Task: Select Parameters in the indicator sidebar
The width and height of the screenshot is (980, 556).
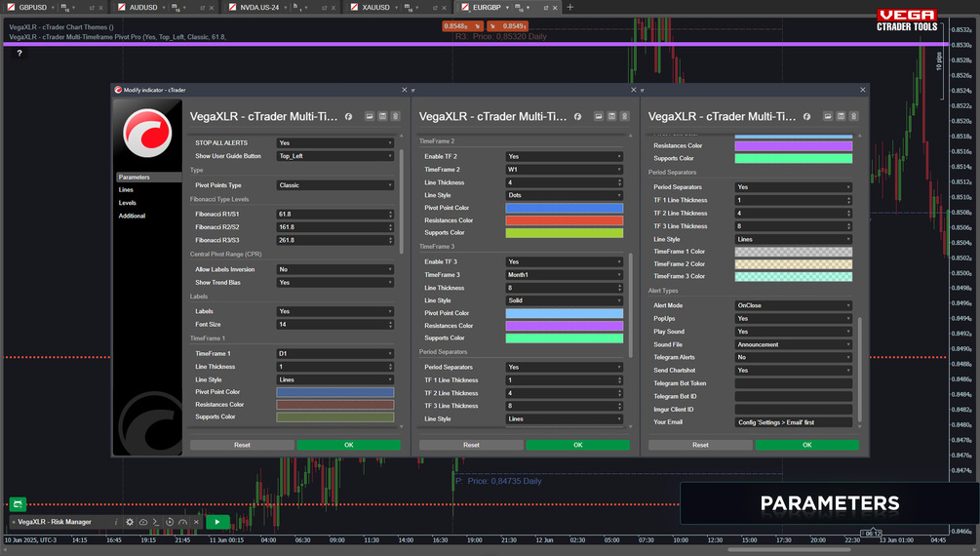Action: [x=149, y=178]
